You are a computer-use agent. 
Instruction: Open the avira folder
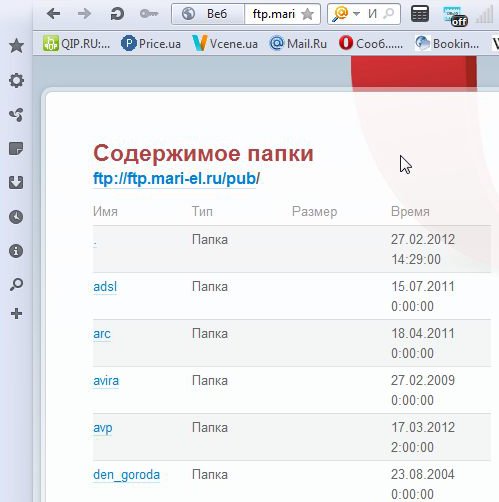(x=106, y=381)
